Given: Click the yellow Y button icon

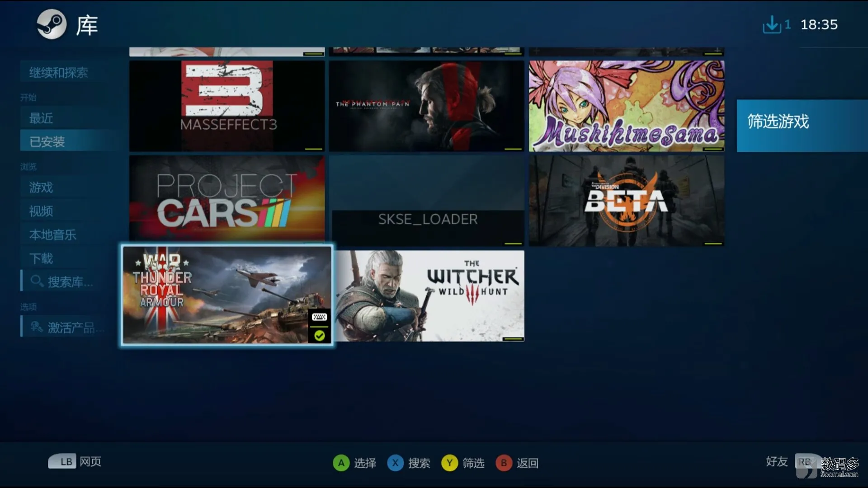Looking at the screenshot, I should [450, 463].
